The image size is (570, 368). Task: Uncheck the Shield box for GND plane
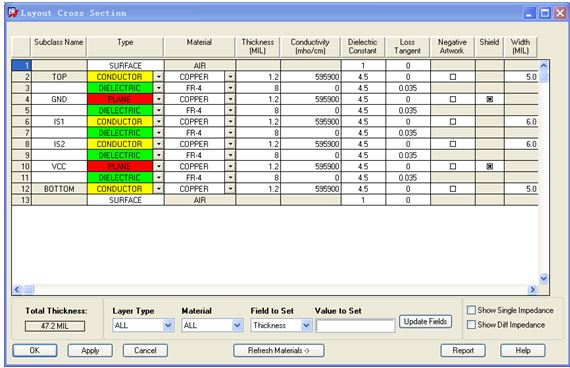tap(490, 99)
